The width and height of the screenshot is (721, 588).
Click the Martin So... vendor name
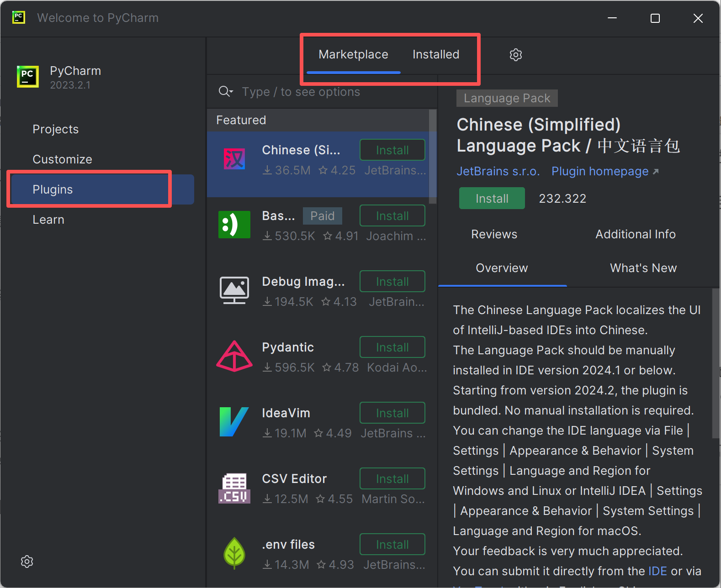click(393, 499)
